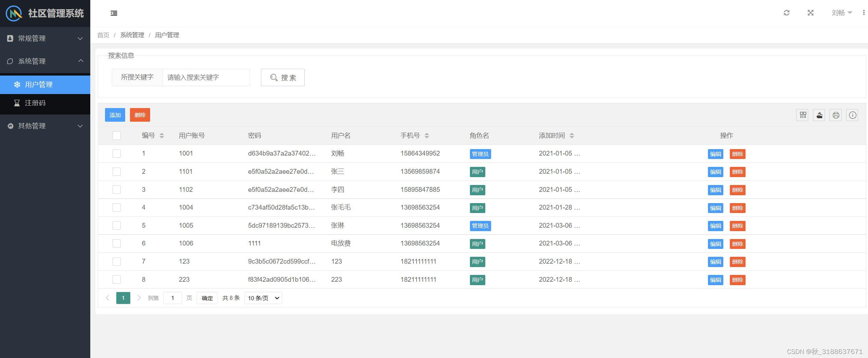Click 删除 for user 刘畅

click(738, 154)
